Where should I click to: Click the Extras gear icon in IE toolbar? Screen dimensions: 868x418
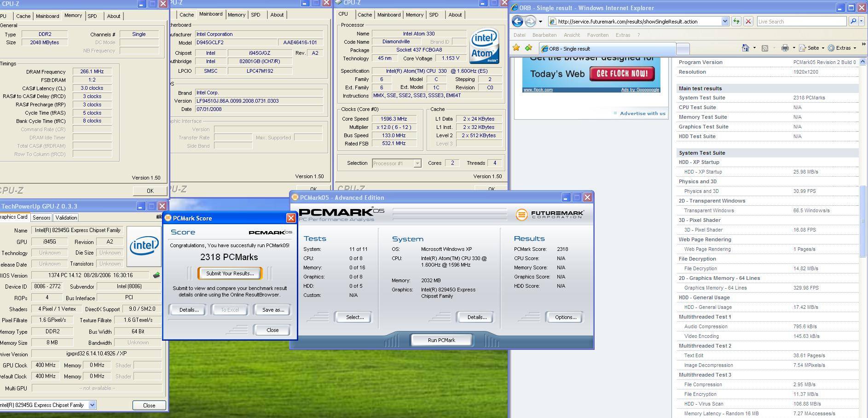point(831,48)
